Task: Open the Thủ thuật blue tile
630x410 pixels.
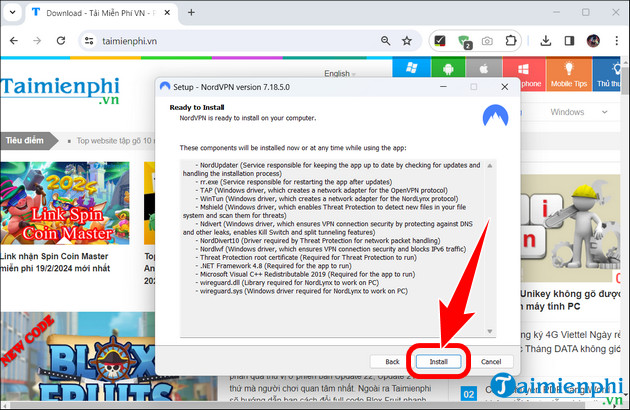Action: [x=607, y=74]
